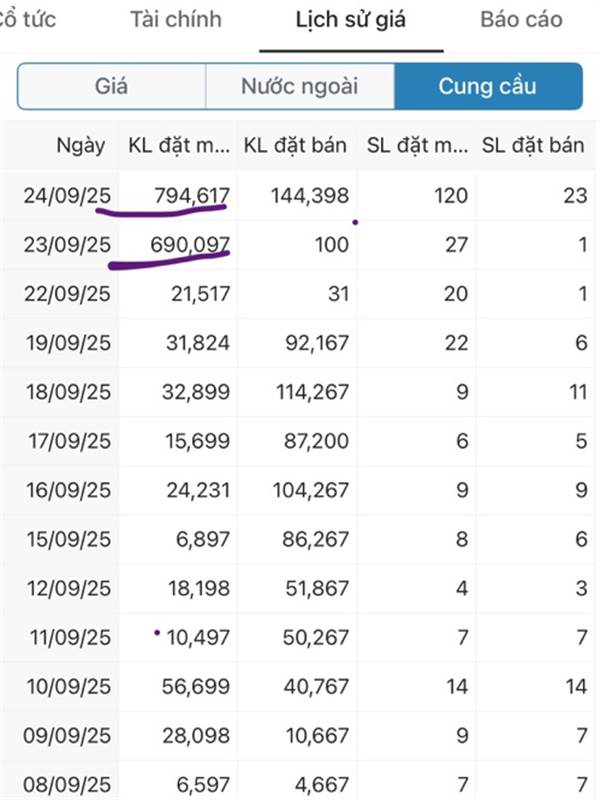This screenshot has width=600, height=800.
Task: Select the Lịch sử giá tab
Action: (x=351, y=20)
